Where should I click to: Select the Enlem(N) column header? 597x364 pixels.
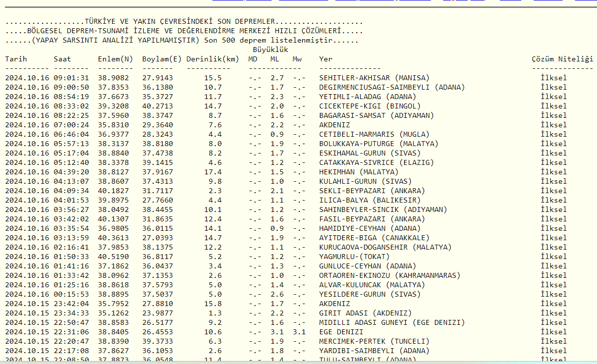point(115,59)
